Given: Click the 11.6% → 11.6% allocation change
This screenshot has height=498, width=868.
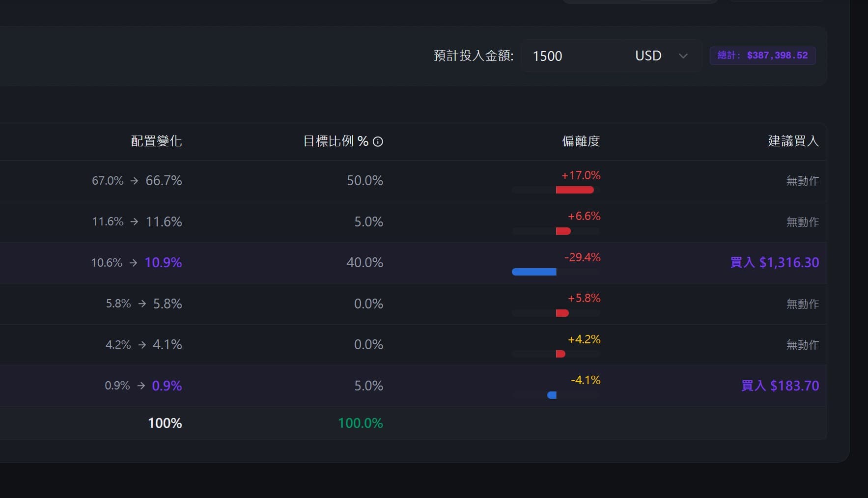Looking at the screenshot, I should click(x=137, y=221).
